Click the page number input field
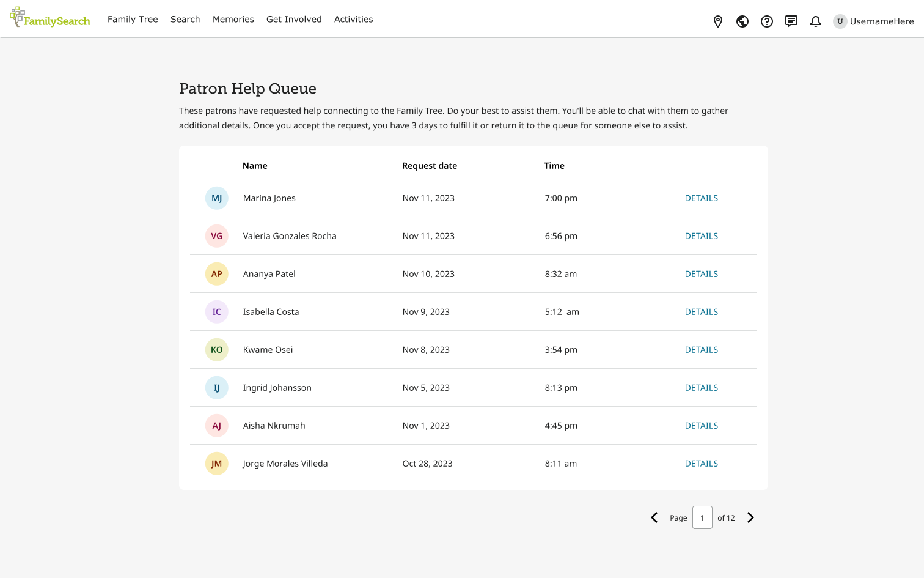Image resolution: width=924 pixels, height=578 pixels. [x=702, y=517]
